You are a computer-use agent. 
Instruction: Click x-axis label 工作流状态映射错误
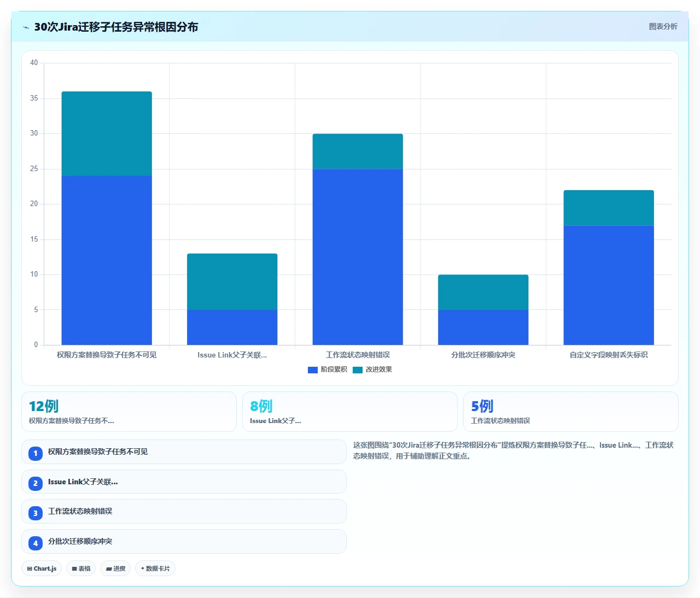click(358, 355)
